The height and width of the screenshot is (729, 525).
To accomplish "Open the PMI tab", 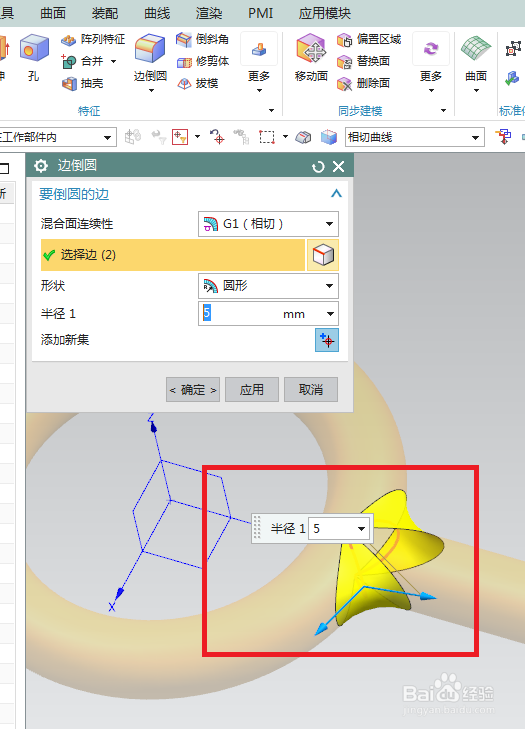I will (x=260, y=13).
